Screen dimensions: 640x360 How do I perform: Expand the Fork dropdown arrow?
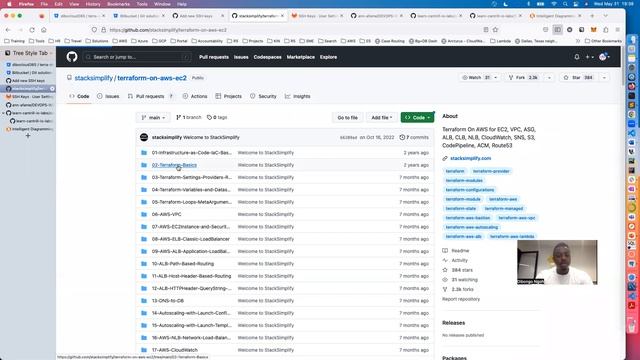[x=549, y=78]
